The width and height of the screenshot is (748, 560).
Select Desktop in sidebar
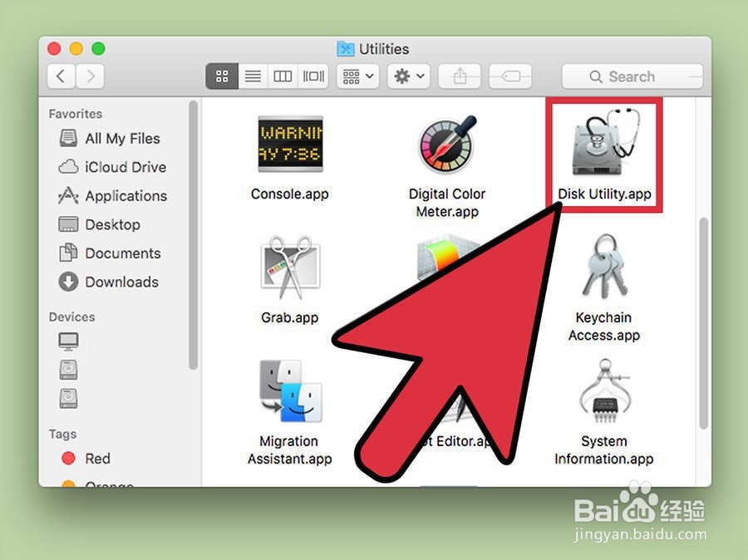(99, 224)
